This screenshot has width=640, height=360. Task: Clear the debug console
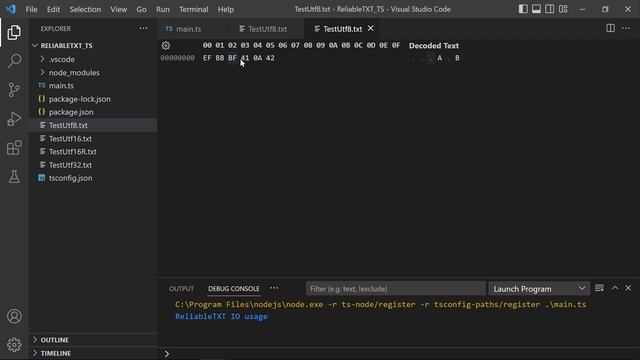tap(599, 288)
